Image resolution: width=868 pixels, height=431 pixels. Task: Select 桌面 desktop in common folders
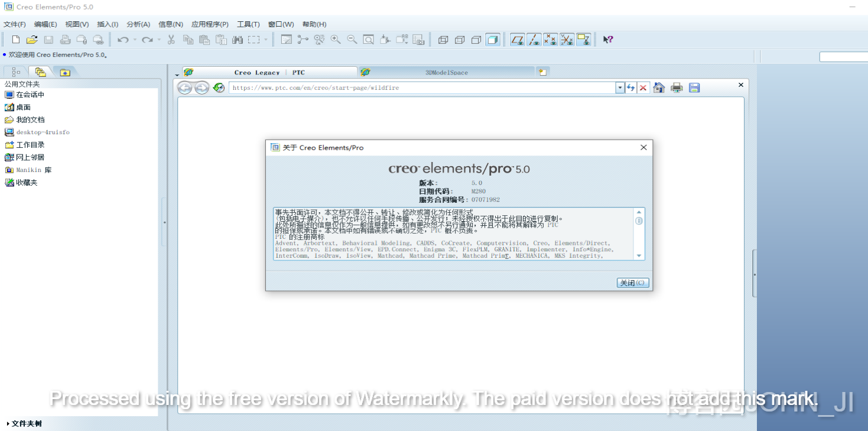(x=18, y=107)
